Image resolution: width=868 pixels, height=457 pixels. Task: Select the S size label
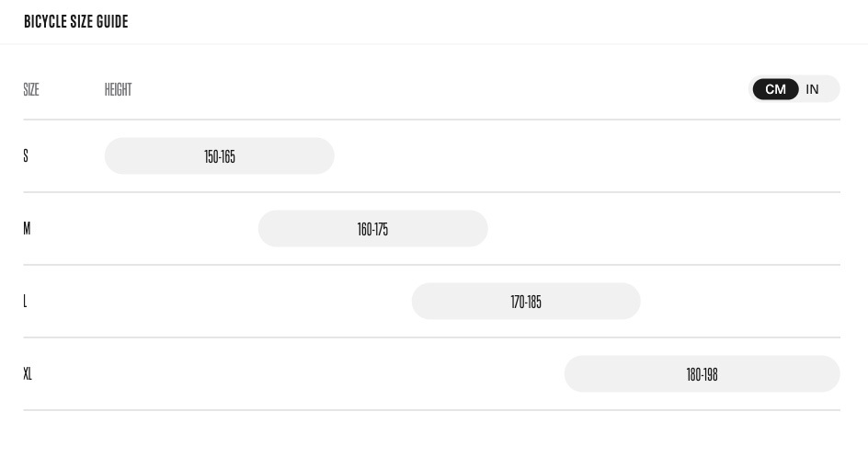pos(26,155)
